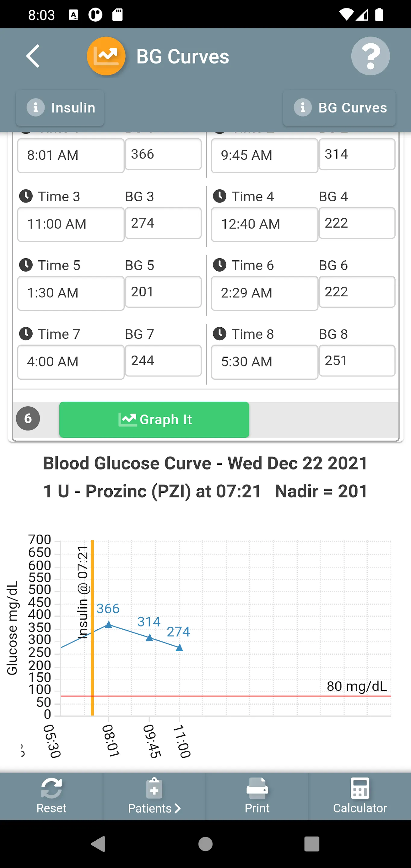Open the Patients tab
Screen dimensions: 411x868
[154, 796]
